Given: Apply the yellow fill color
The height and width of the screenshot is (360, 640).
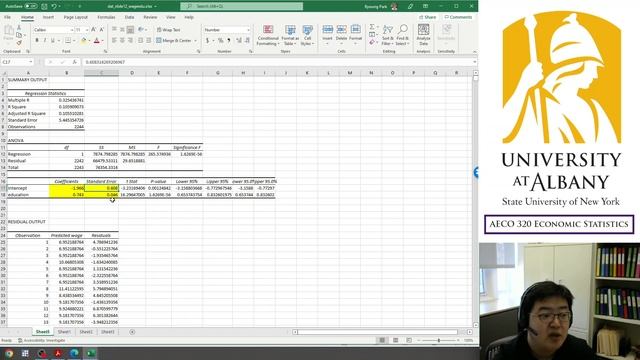Looking at the screenshot, I should coord(83,40).
